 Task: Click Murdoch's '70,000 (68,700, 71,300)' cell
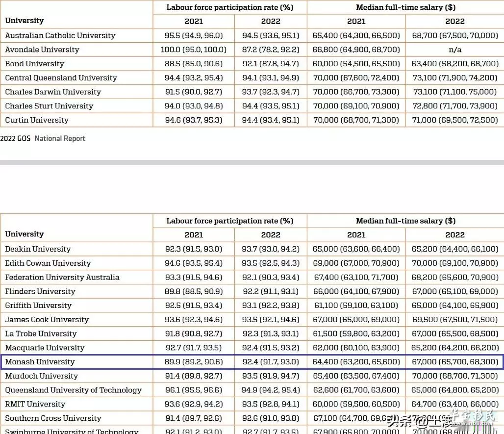click(455, 376)
